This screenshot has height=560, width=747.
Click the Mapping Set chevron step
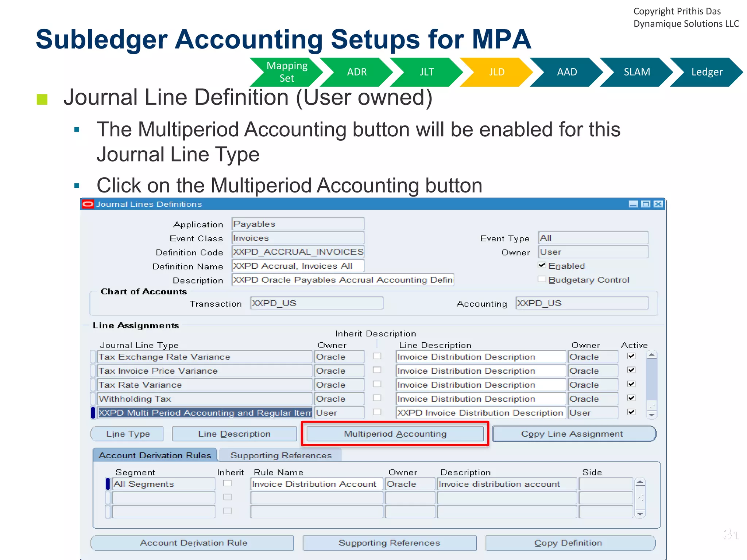coord(287,72)
